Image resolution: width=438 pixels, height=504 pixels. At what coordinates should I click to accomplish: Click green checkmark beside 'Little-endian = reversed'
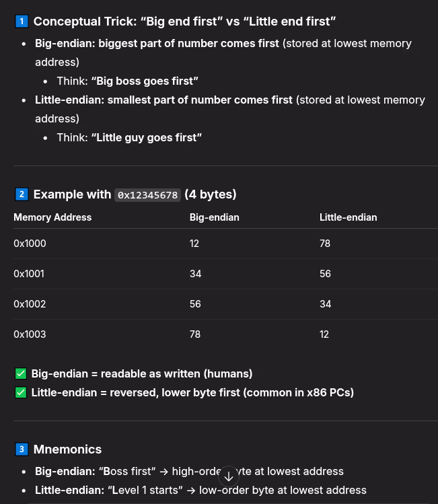[x=20, y=392]
